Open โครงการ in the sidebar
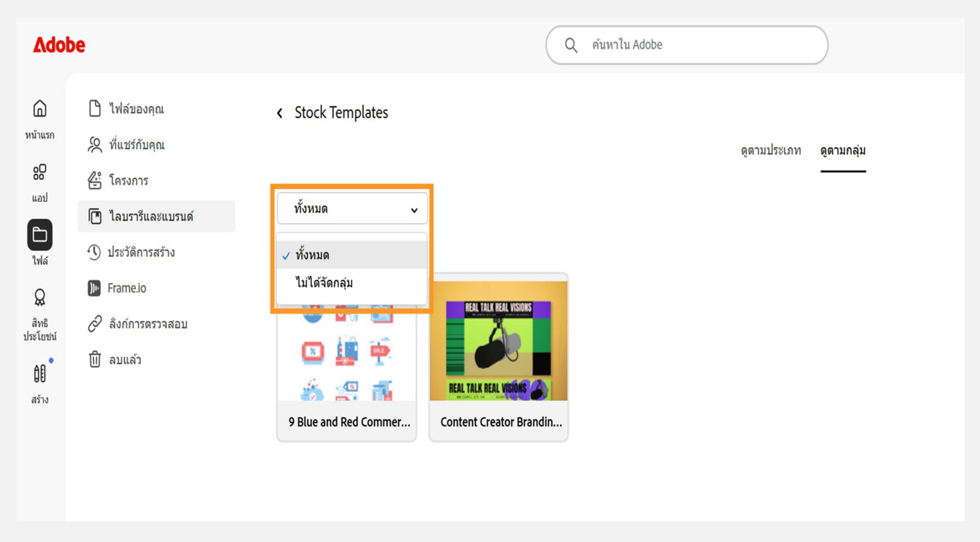This screenshot has width=980, height=542. (x=156, y=180)
